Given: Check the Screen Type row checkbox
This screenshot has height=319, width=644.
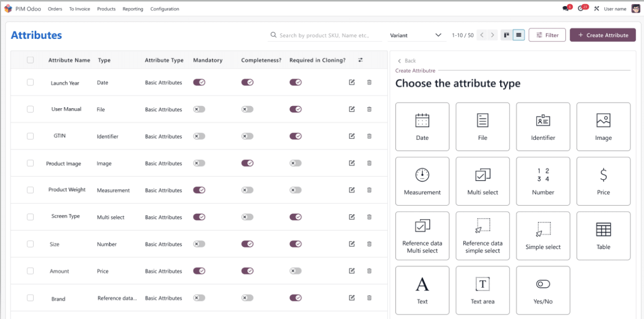Looking at the screenshot, I should tap(30, 217).
